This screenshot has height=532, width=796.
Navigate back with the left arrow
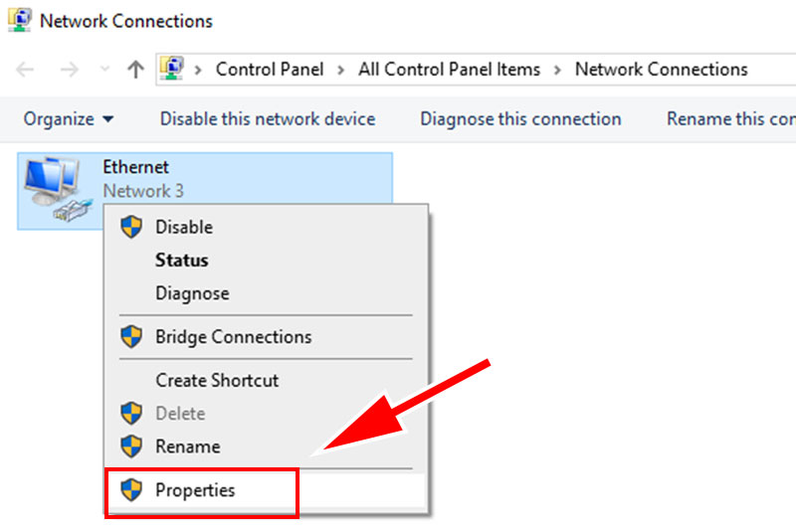click(x=25, y=69)
